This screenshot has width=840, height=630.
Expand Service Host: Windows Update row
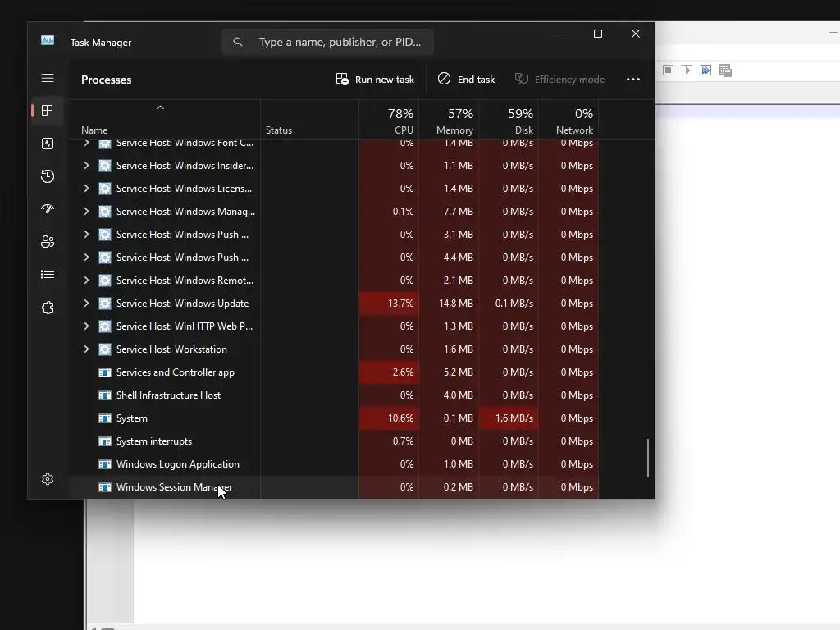point(86,304)
